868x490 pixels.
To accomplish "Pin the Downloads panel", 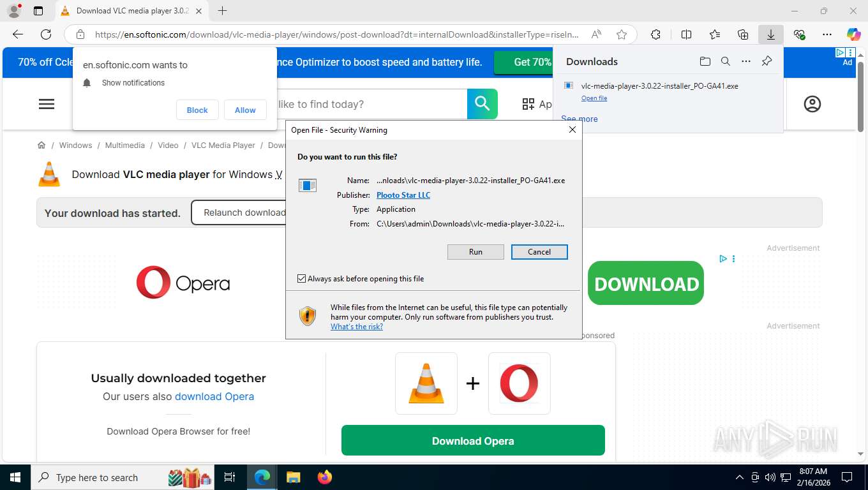I will click(x=767, y=61).
